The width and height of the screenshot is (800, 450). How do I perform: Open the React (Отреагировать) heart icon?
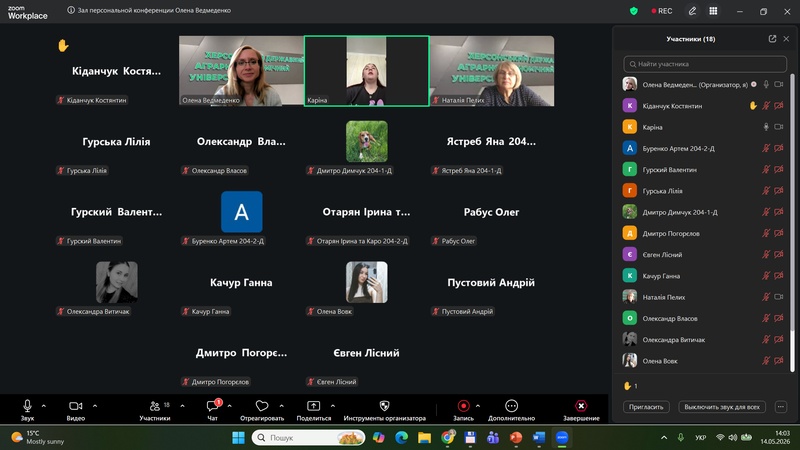pyautogui.click(x=262, y=406)
